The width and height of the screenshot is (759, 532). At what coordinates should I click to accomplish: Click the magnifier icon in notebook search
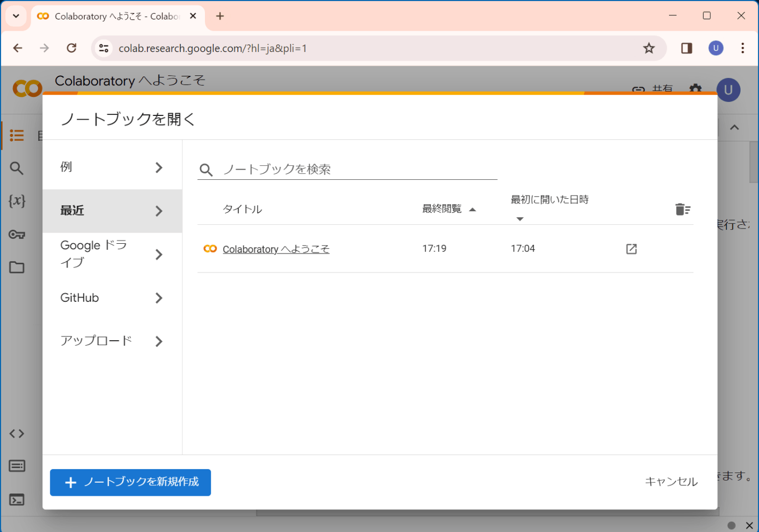coord(206,170)
